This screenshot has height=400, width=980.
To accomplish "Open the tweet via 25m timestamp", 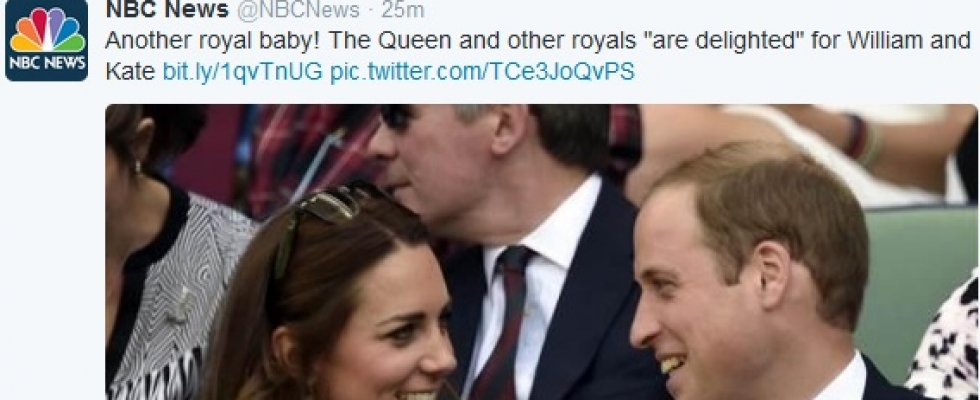I will pos(402,9).
